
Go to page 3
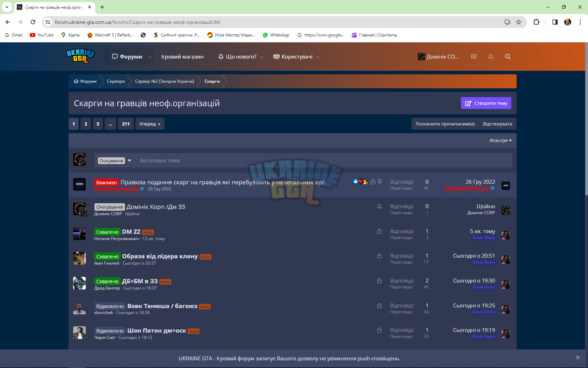click(x=98, y=124)
